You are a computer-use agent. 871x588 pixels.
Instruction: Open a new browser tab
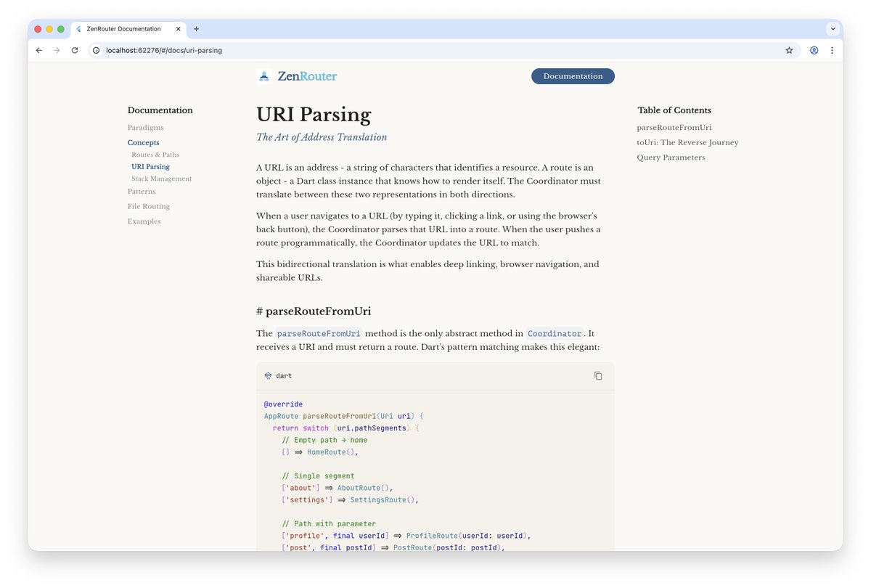click(196, 29)
